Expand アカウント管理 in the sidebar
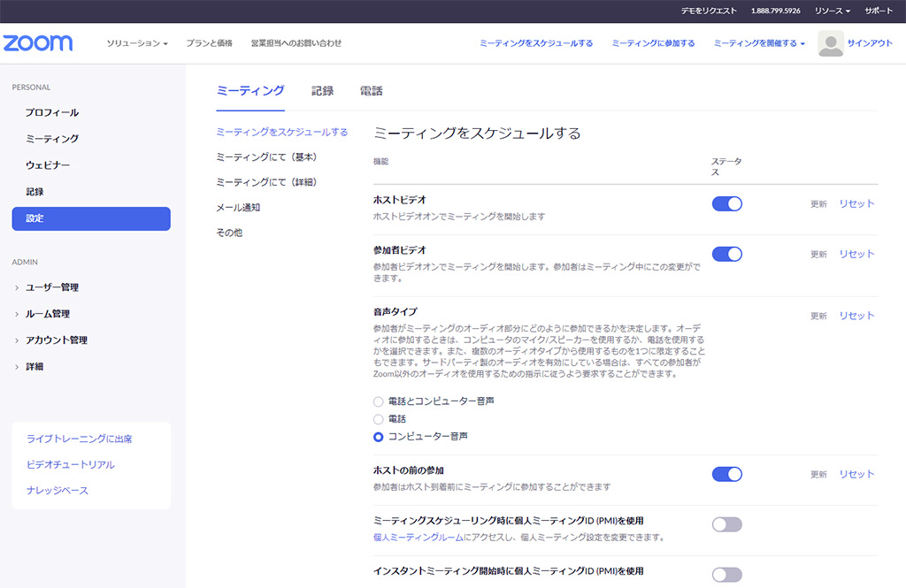The image size is (906, 588). click(56, 340)
